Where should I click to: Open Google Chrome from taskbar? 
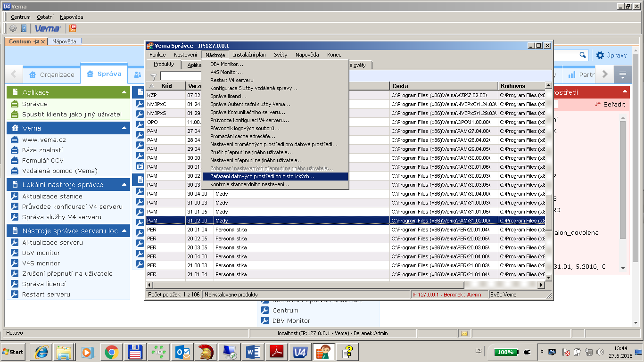111,352
